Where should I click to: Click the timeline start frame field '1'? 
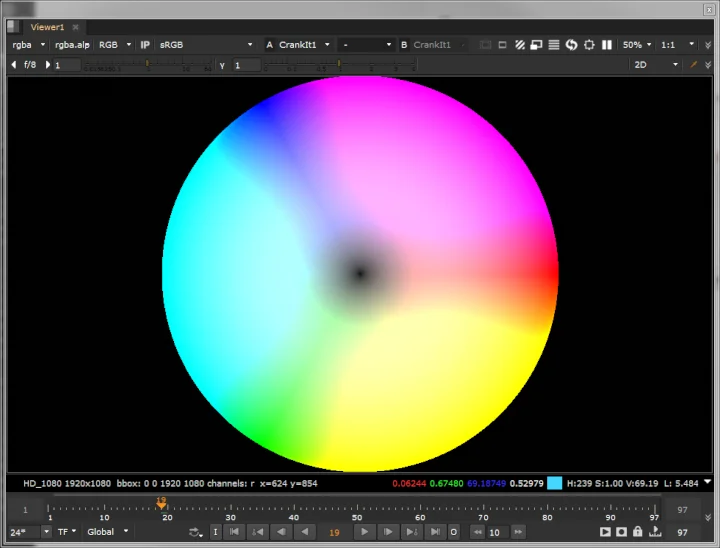pos(25,509)
